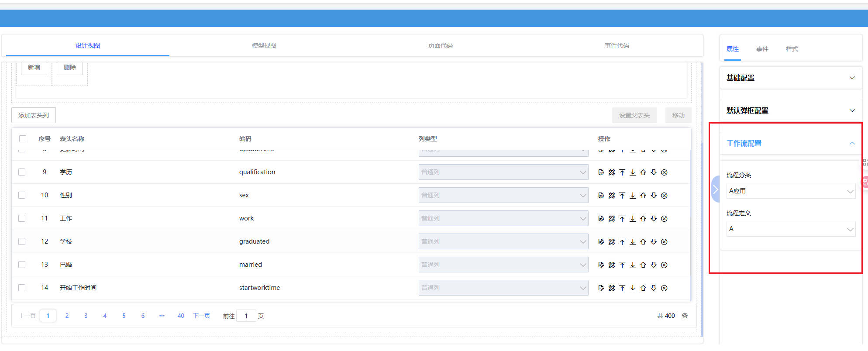The width and height of the screenshot is (868, 351).
Task: Click the 添加表头列 button
Action: point(34,115)
